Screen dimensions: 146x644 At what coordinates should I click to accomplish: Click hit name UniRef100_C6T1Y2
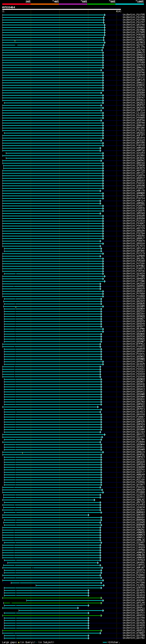134,77
